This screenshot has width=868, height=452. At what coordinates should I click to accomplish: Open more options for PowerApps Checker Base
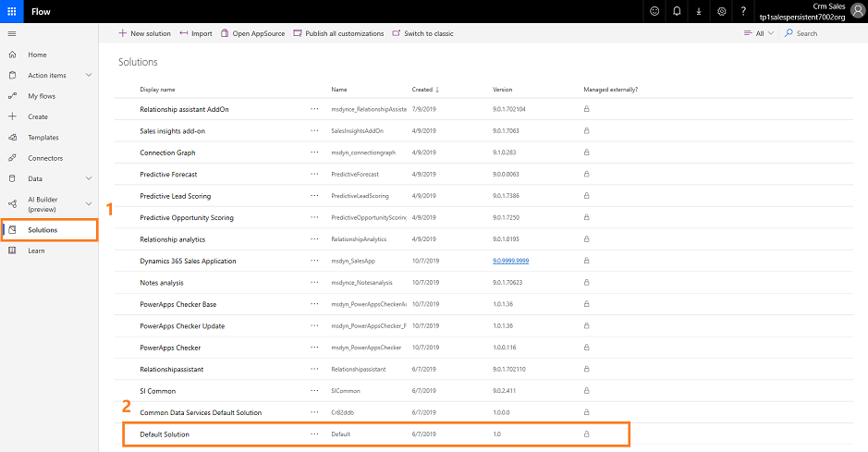click(314, 304)
